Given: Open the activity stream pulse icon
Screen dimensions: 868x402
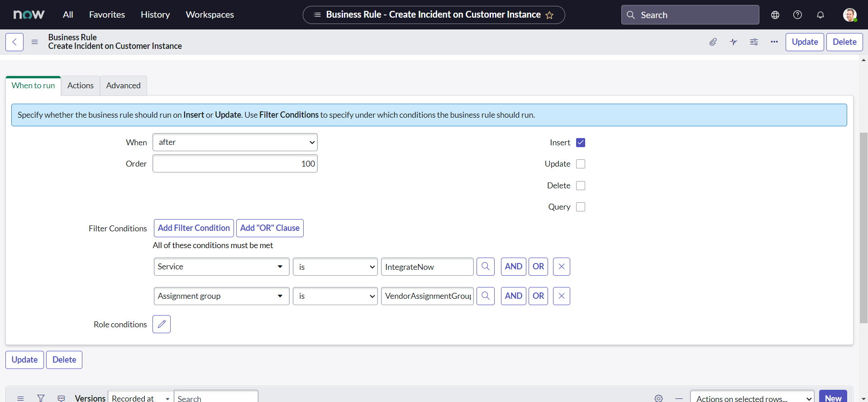Looking at the screenshot, I should pyautogui.click(x=734, y=42).
